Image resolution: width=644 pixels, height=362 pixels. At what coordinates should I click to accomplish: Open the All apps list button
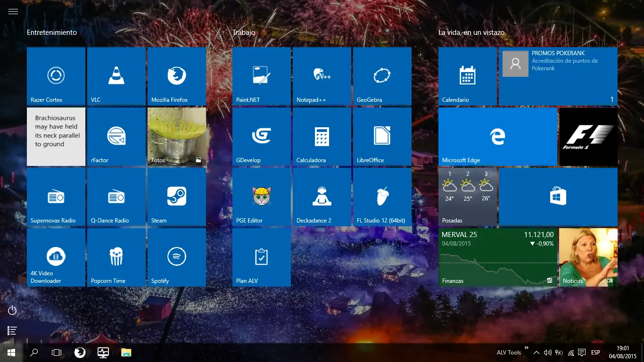tap(13, 331)
